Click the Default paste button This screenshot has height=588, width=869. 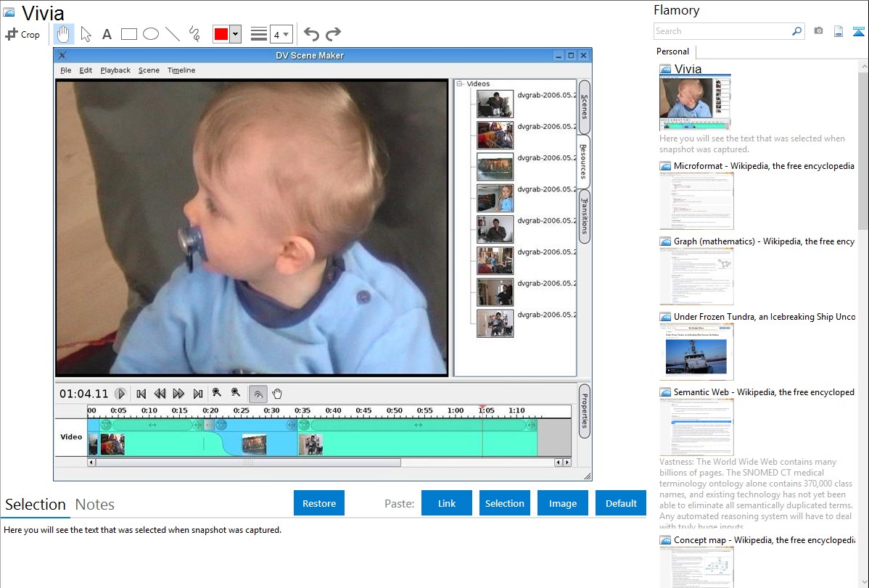pyautogui.click(x=621, y=503)
